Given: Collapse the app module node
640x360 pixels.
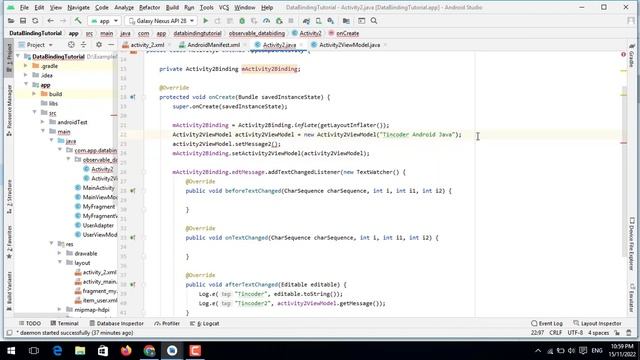Looking at the screenshot, I should coord(26,84).
